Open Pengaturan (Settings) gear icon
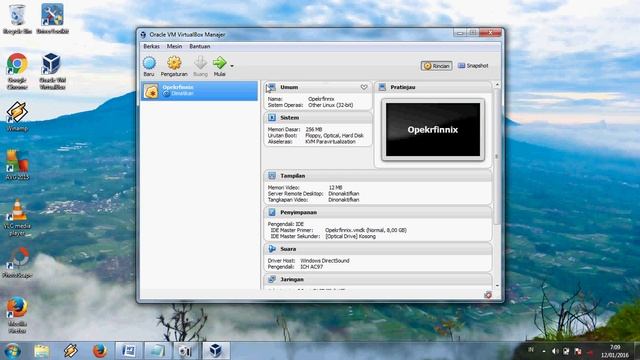Viewport: 640px width, 360px height. point(174,63)
